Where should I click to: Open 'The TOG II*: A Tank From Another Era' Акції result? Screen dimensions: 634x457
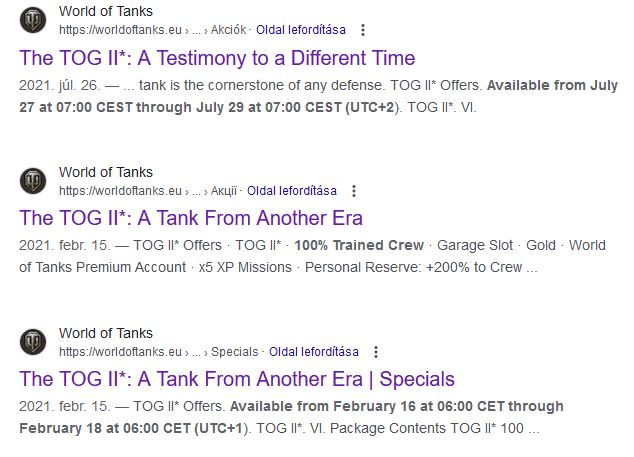(191, 218)
